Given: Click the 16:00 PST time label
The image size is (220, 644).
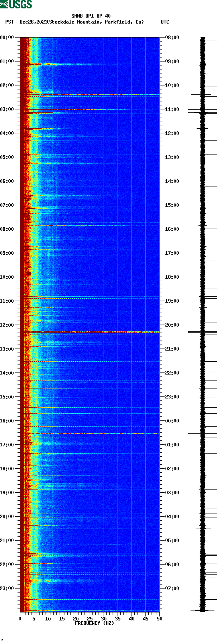Looking at the screenshot, I should (7, 421).
